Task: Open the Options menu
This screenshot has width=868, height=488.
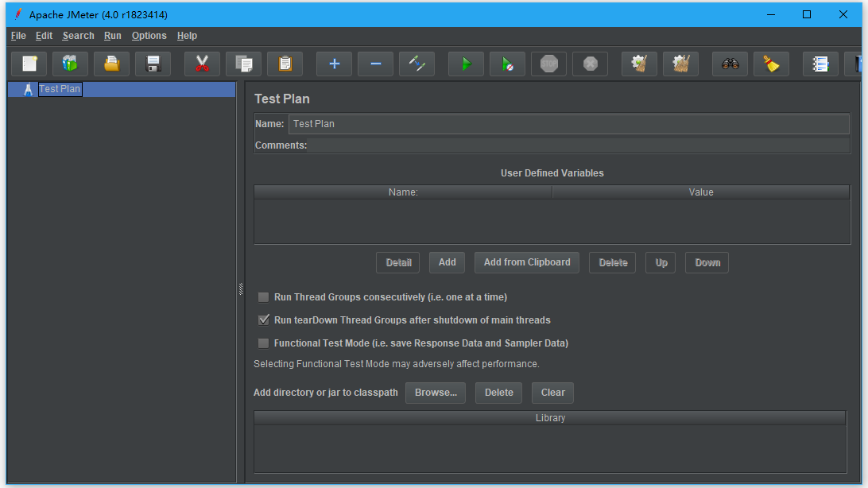Action: click(x=149, y=36)
